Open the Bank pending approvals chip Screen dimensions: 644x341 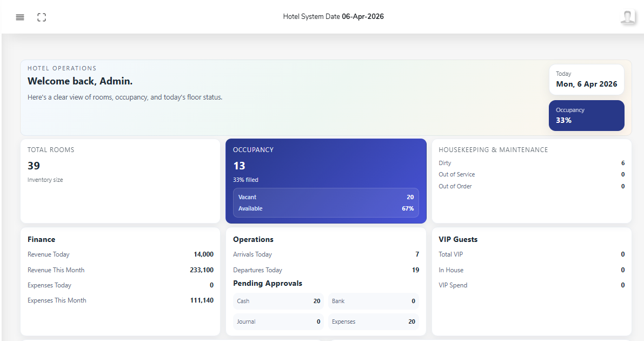point(373,301)
